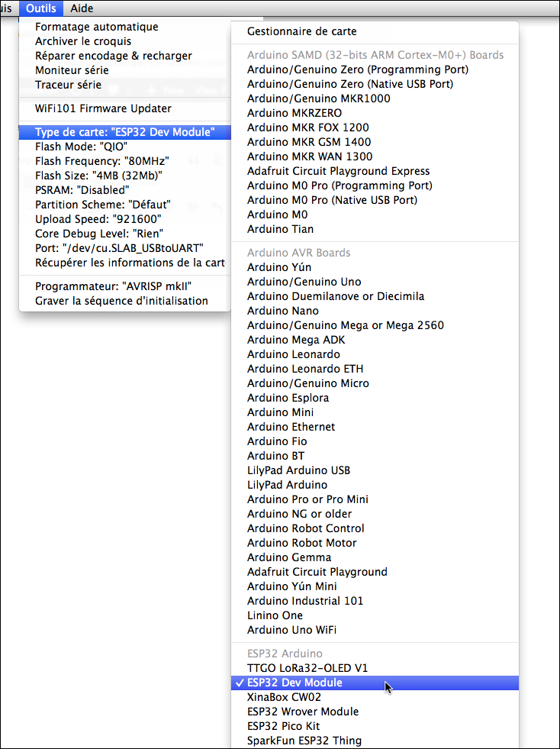This screenshot has height=749, width=560.
Task: Expand Port /dev/cu.SLAB_USBtoUART option
Action: tap(124, 248)
